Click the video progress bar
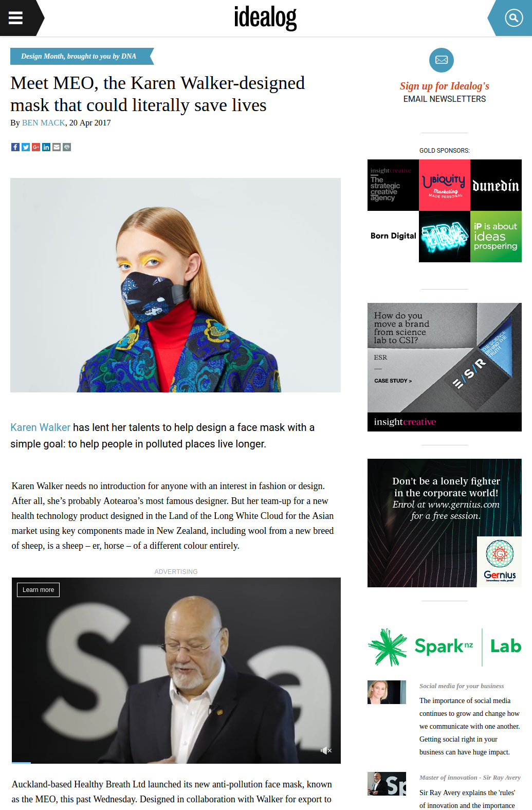The height and width of the screenshot is (810, 532). 176,762
